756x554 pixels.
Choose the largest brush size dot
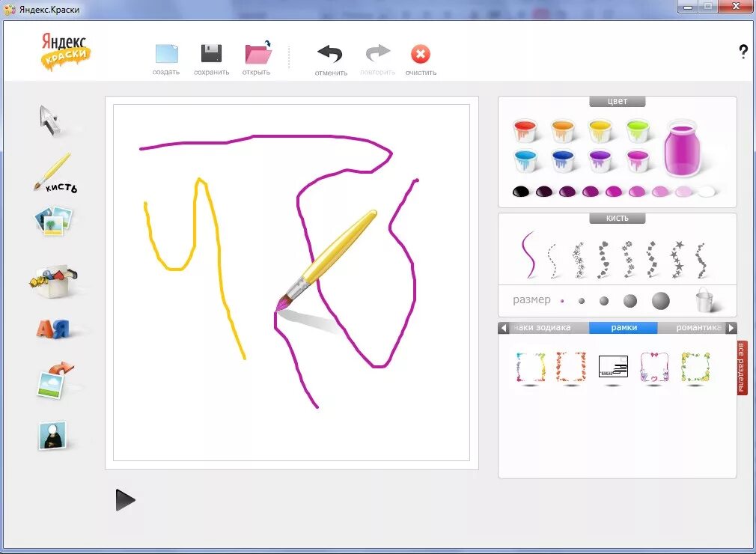660,300
